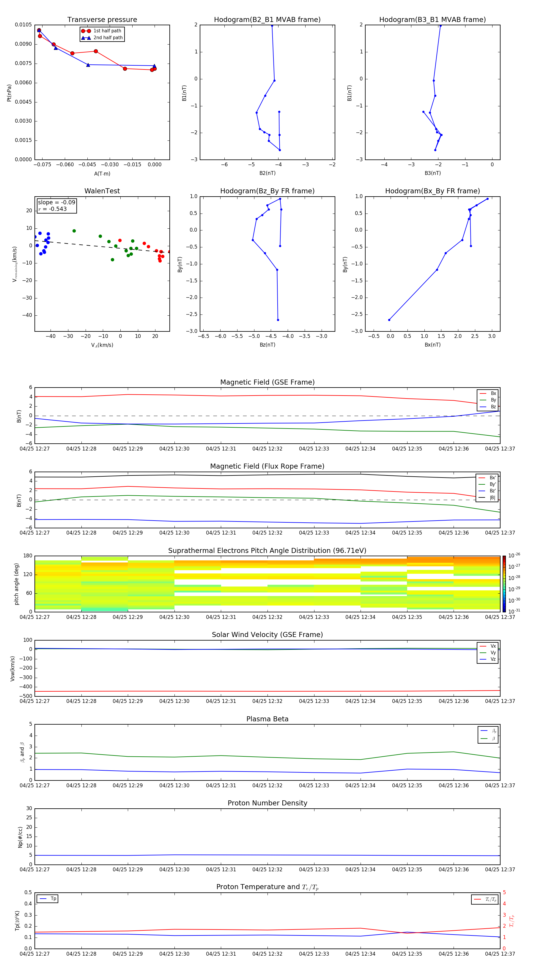Click the "Transverse pressure" plot title
The height and width of the screenshot is (980, 535).
pos(102,20)
